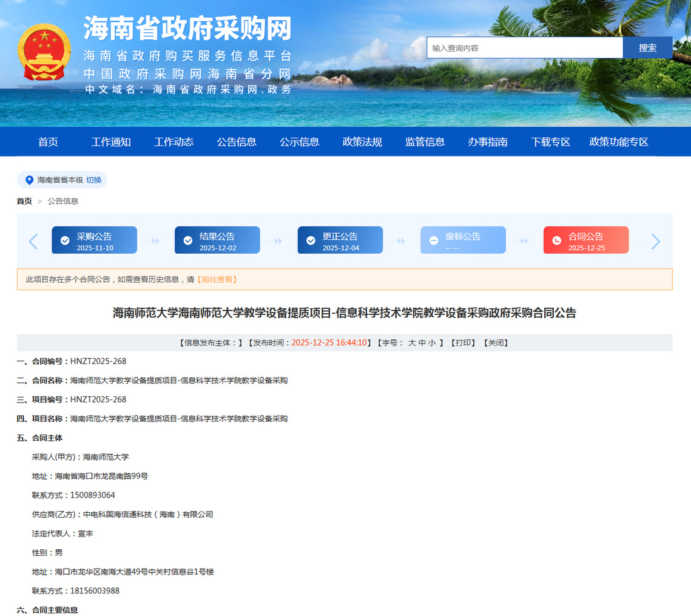
Task: Click minus icon on 废标公告 step
Action: pyautogui.click(x=434, y=241)
